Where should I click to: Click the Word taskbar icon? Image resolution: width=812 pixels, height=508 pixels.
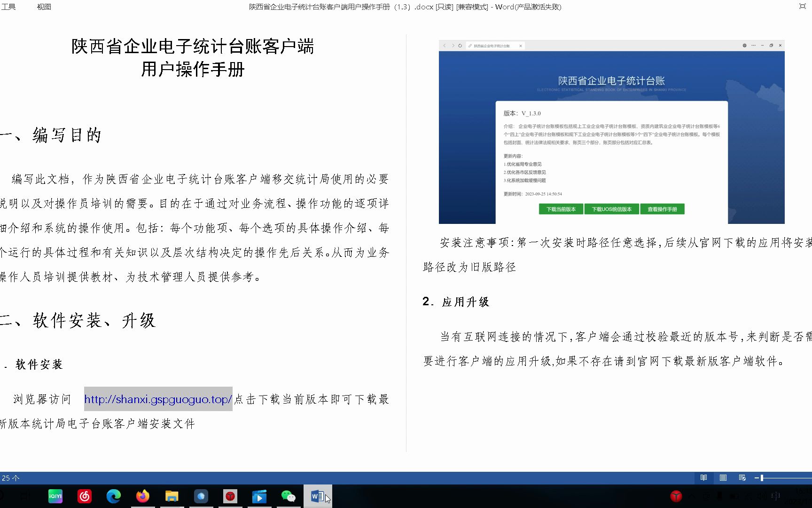coord(318,496)
